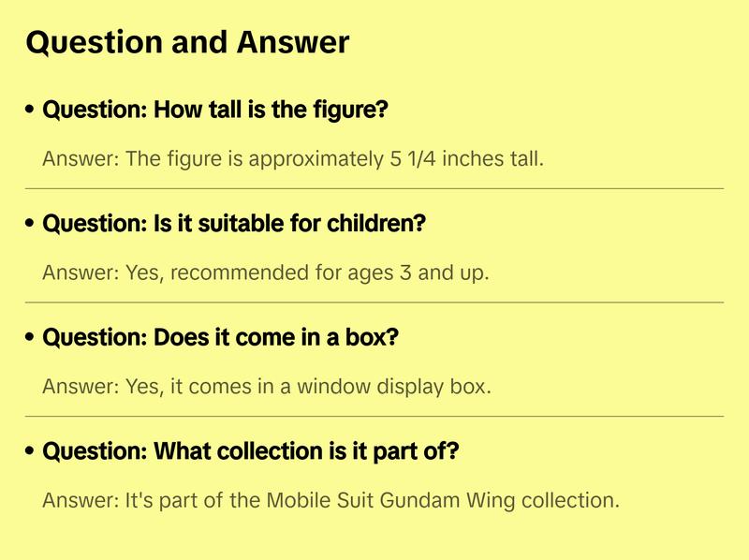
Task: Open the "Is it suitable for children?" question
Action: (x=234, y=225)
